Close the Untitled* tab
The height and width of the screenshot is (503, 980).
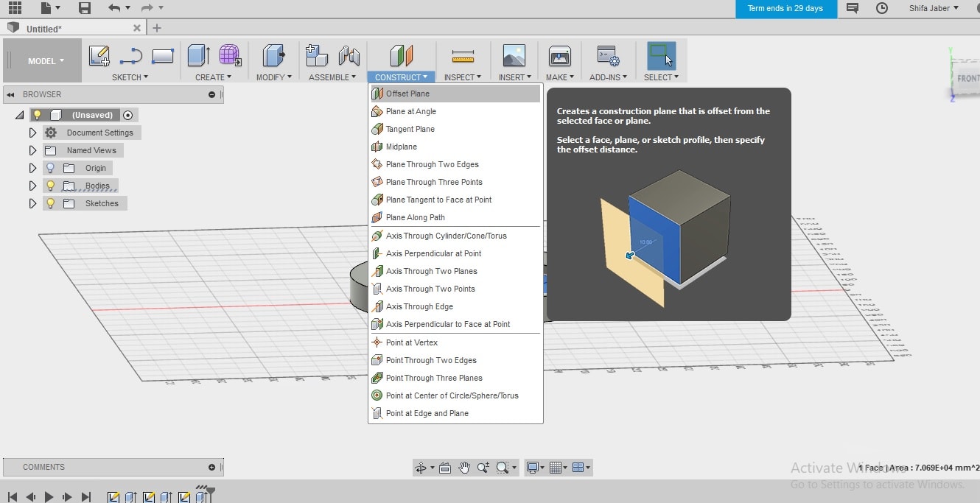click(137, 28)
